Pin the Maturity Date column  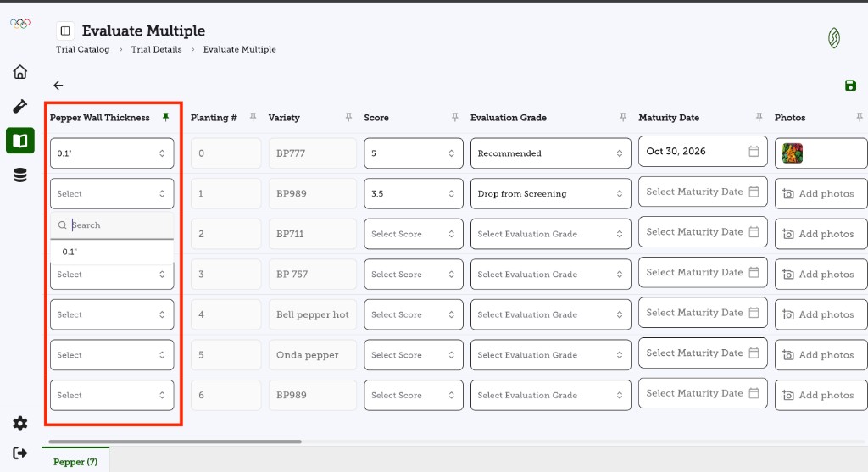[x=759, y=117]
